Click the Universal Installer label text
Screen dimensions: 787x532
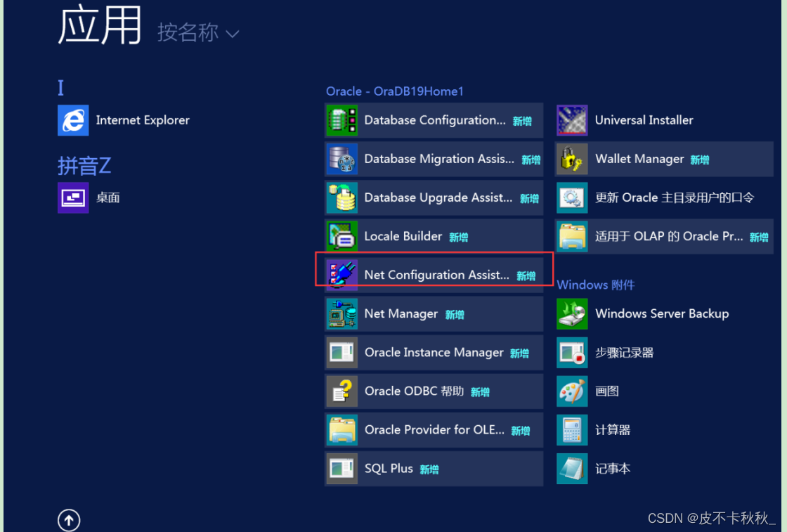point(644,120)
